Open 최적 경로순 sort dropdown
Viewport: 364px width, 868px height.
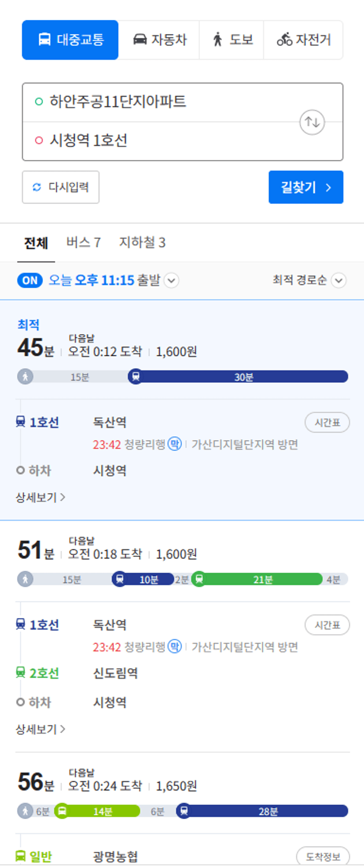pos(309,280)
